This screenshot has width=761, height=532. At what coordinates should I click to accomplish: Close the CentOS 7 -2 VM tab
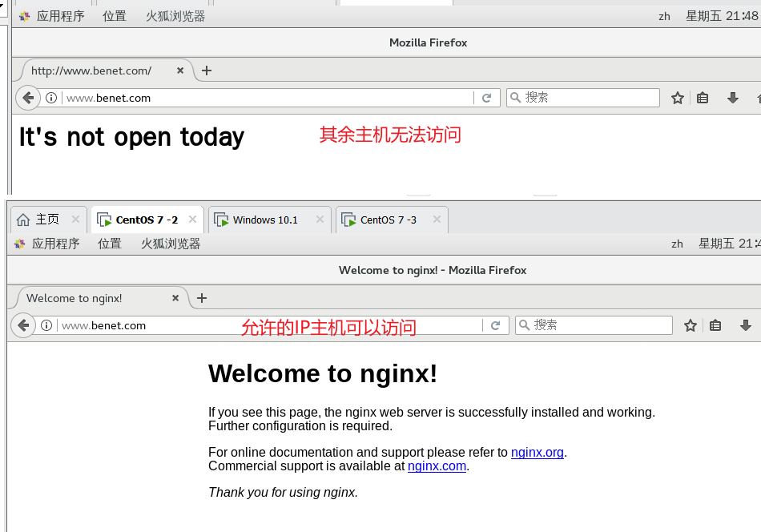tap(193, 220)
